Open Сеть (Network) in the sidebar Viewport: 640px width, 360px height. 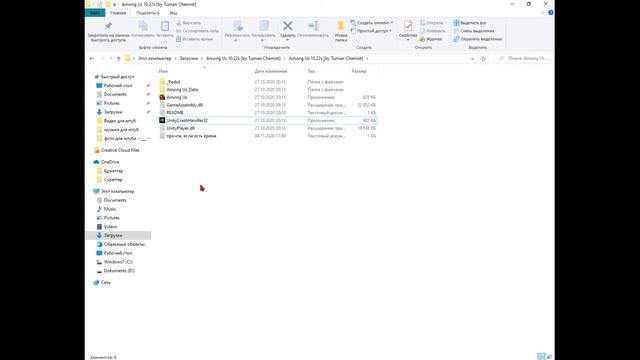(105, 282)
